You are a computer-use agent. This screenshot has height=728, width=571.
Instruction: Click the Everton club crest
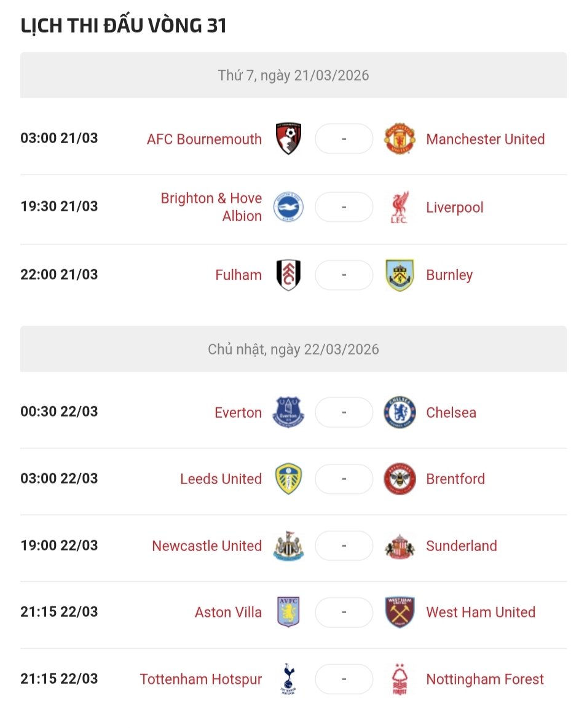coord(288,412)
